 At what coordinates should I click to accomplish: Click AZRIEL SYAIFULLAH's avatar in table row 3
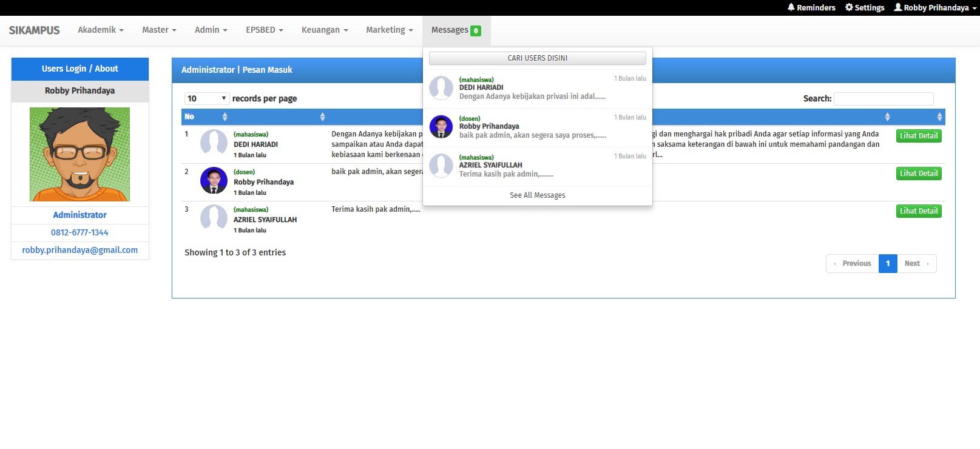[x=214, y=217]
